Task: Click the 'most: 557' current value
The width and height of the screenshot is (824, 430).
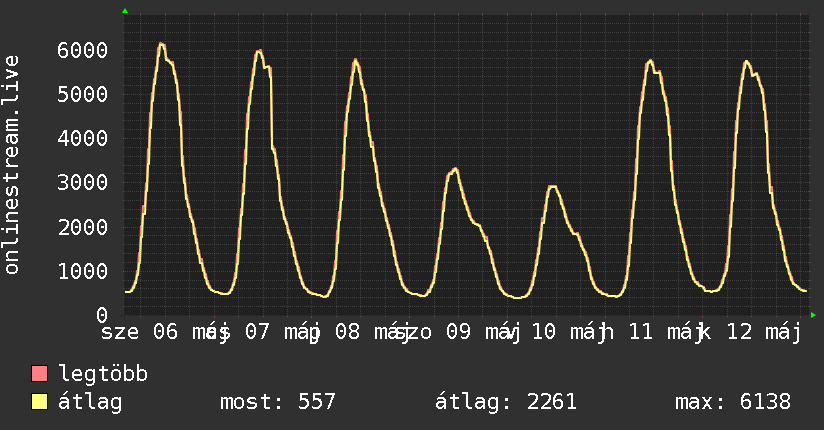Action: pyautogui.click(x=278, y=402)
